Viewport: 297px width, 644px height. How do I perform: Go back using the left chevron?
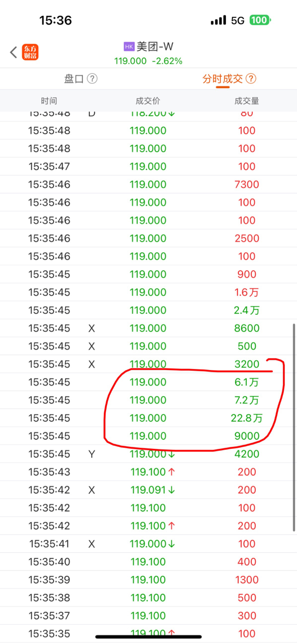14,52
